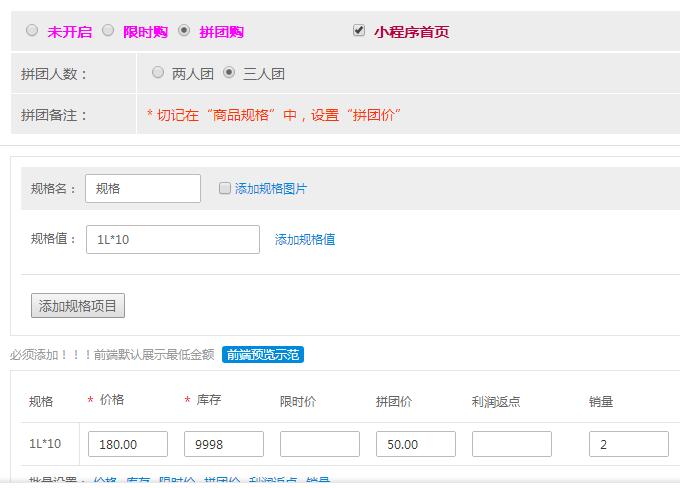Focus the 规格值 field containing 1L*10
This screenshot has width=680, height=488.
[x=172, y=239]
